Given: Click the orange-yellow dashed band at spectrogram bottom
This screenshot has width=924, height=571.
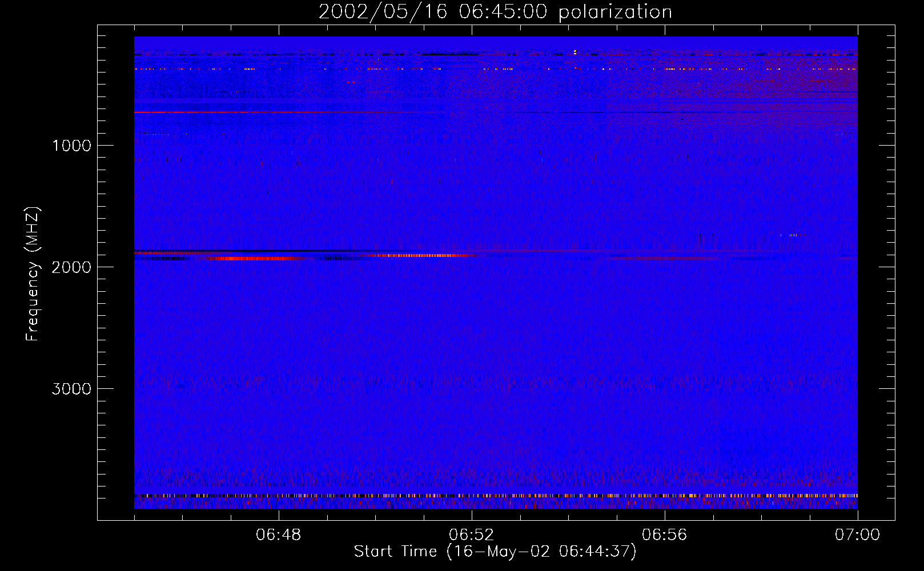Looking at the screenshot, I should (496, 496).
